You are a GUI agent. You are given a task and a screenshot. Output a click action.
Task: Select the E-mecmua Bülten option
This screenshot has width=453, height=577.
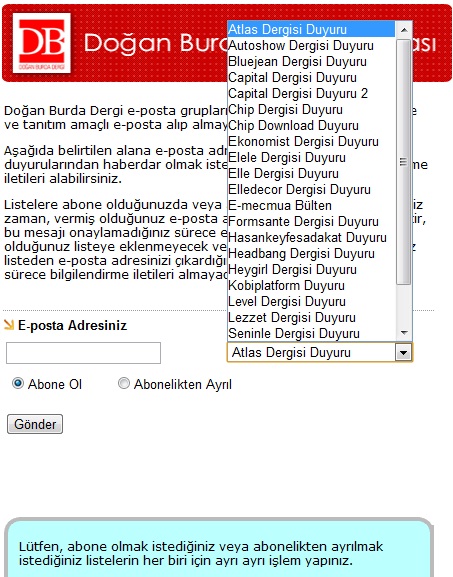311,205
